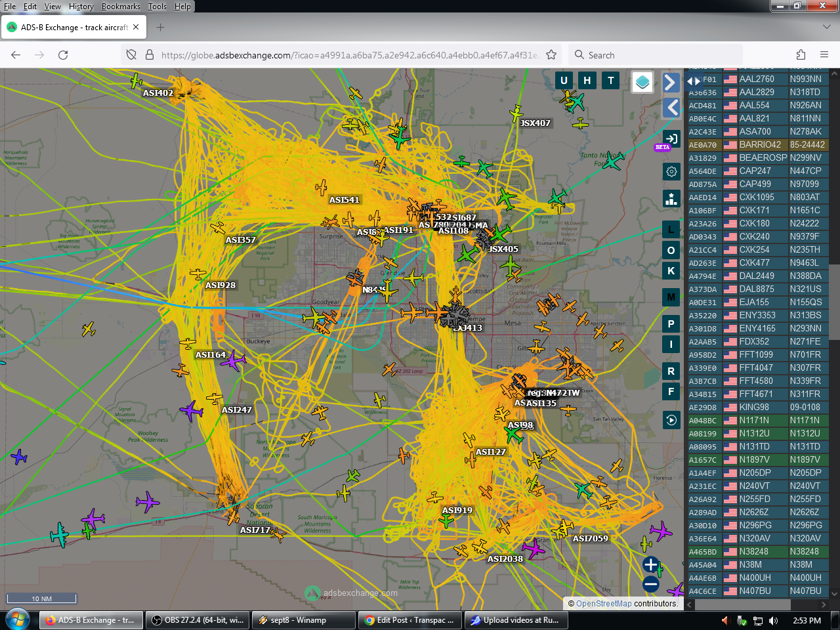Switch to the Edit Post taskbar window
The width and height of the screenshot is (840, 630).
coord(410,620)
